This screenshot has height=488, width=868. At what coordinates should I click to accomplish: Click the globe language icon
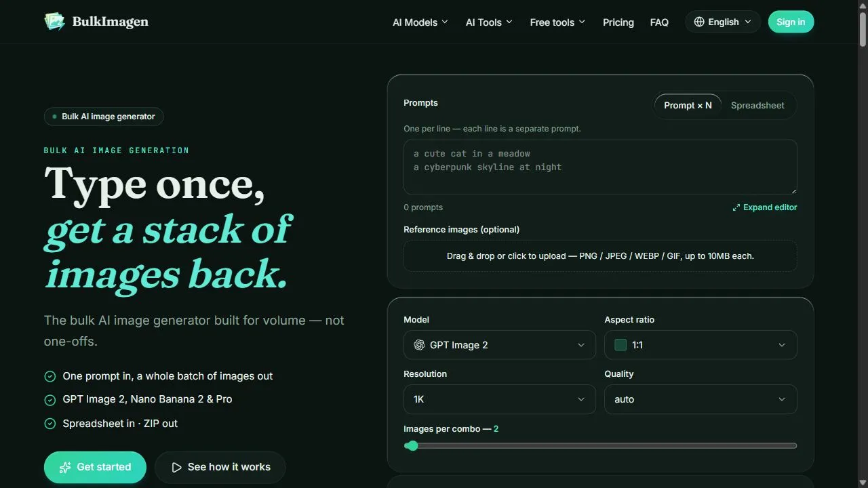click(x=699, y=22)
